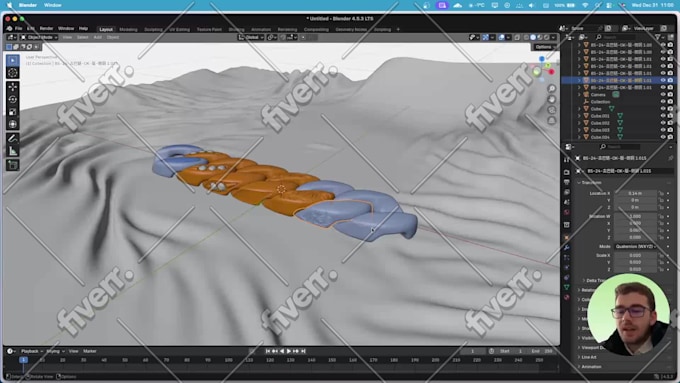Toggle Cube.004 eye visibility

pos(663,137)
